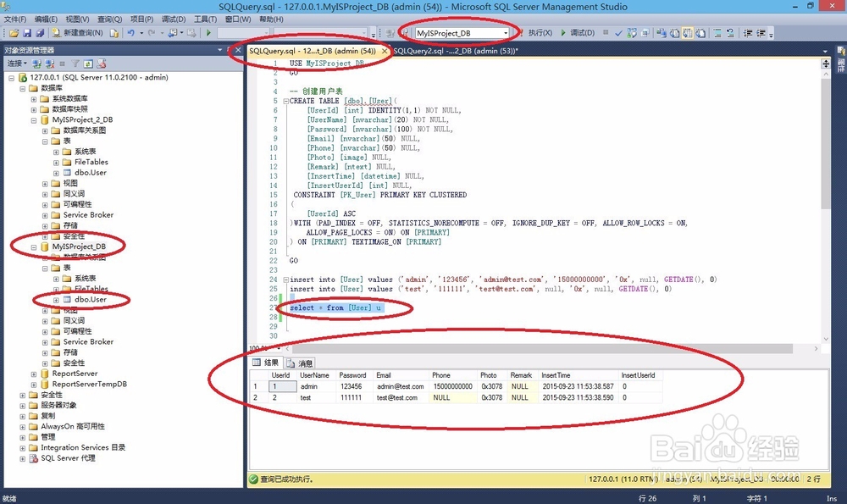Select the SQL Server 代理 node
The width and height of the screenshot is (847, 504).
point(68,458)
